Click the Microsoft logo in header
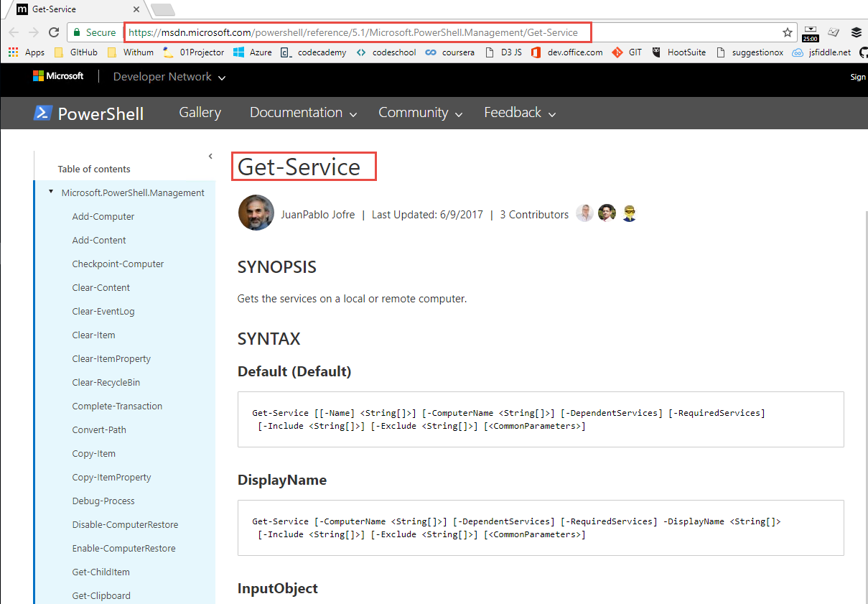The image size is (868, 604). (x=58, y=76)
